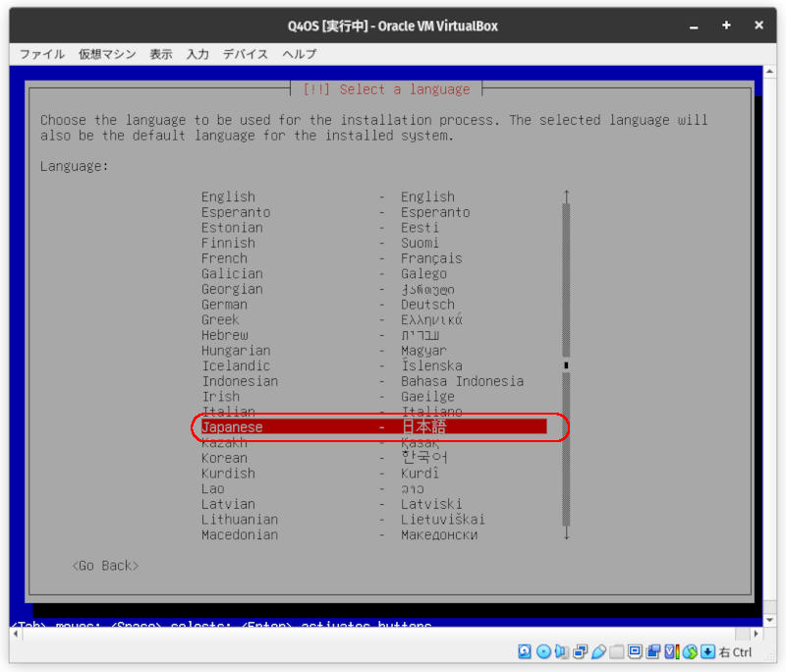
Task: Open the 仮想マシン menu
Action: coord(107,54)
